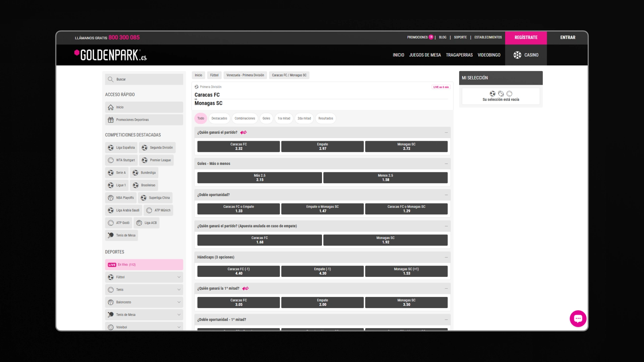Click the Serie A football icon
Image resolution: width=644 pixels, height=362 pixels.
111,173
